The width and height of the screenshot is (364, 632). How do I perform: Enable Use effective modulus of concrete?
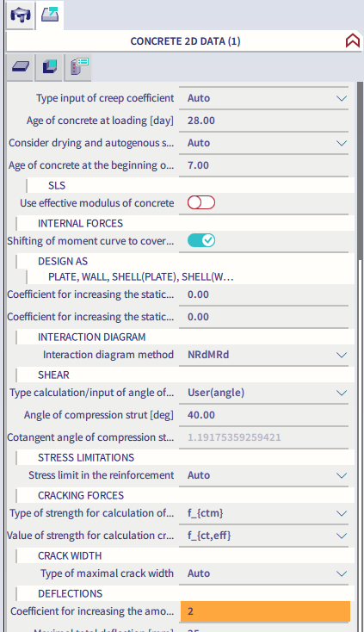pos(201,202)
